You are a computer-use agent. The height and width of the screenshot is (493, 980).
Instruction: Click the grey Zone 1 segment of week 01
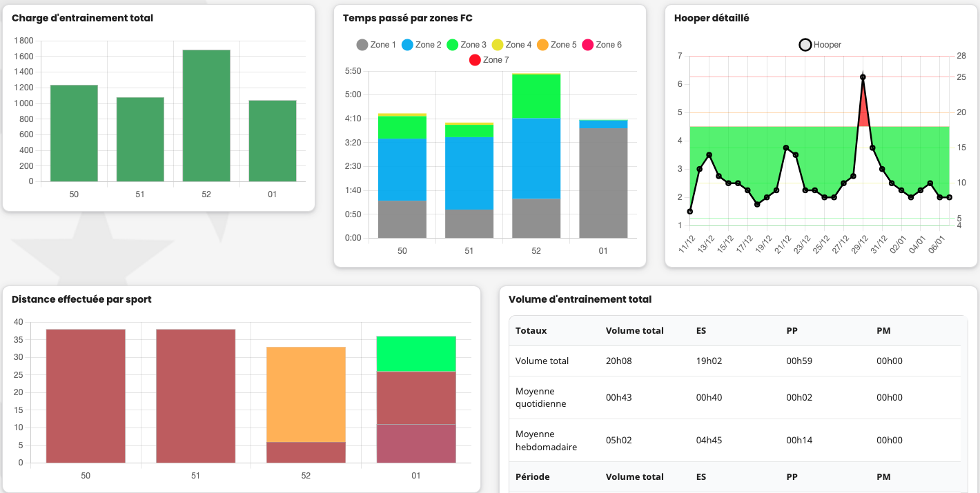click(603, 183)
